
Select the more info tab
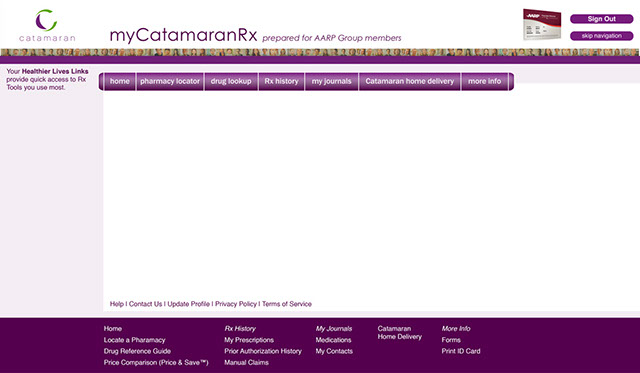pos(484,81)
